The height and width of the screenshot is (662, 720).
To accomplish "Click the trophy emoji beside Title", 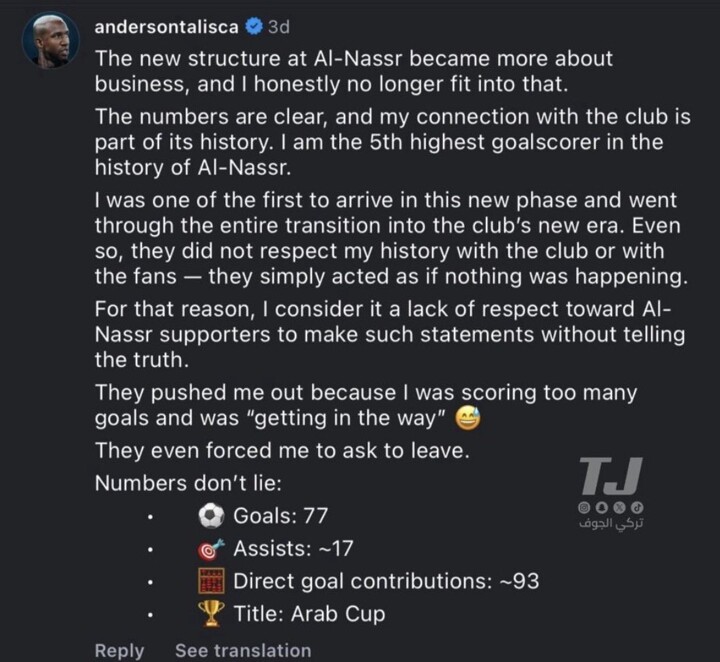I will pyautogui.click(x=211, y=612).
